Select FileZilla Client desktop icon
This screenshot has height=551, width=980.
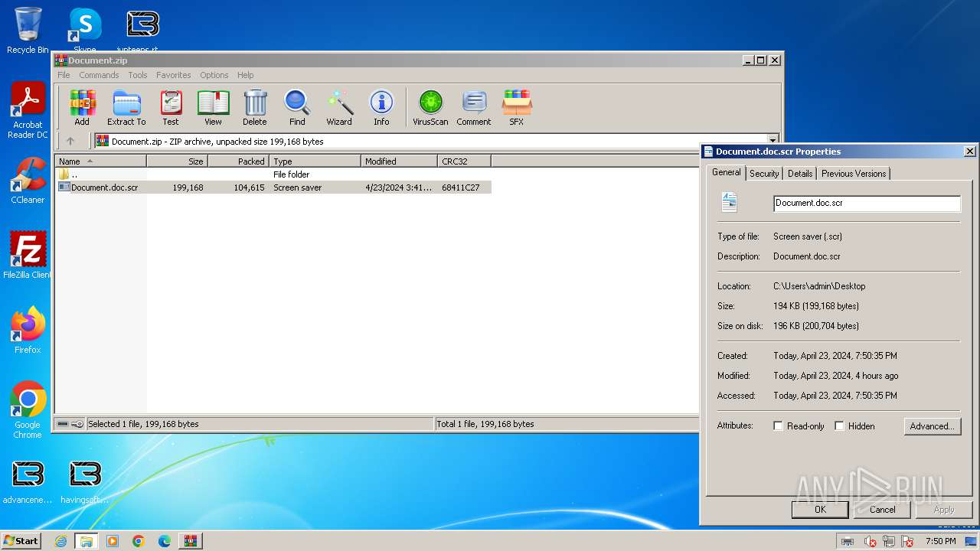[x=28, y=255]
